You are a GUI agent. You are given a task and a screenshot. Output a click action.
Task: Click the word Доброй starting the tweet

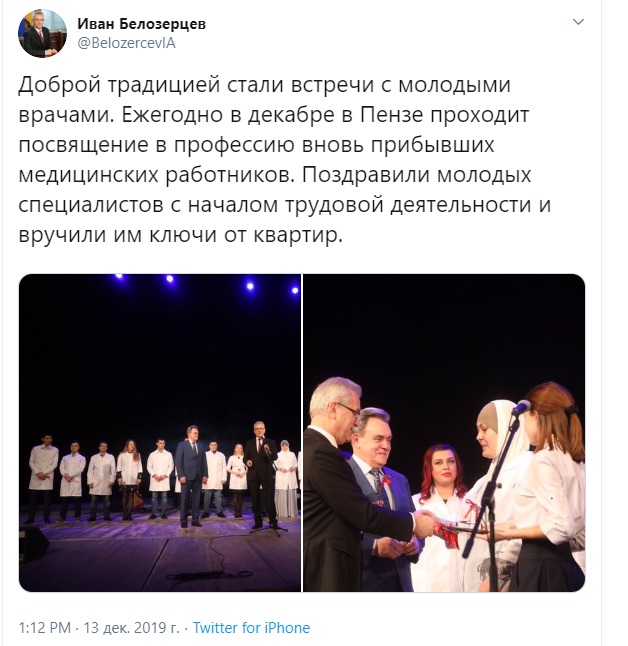click(x=60, y=84)
